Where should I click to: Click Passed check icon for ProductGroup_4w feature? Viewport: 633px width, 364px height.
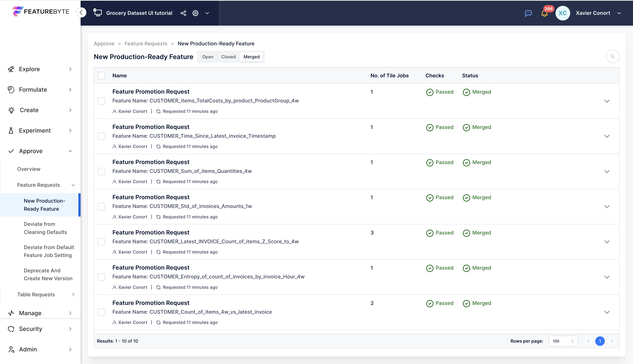(x=430, y=92)
